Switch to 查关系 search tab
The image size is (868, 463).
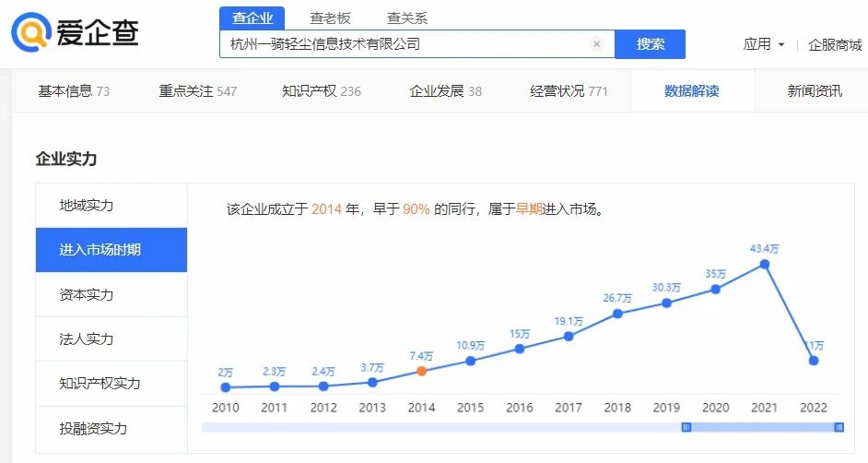[406, 18]
